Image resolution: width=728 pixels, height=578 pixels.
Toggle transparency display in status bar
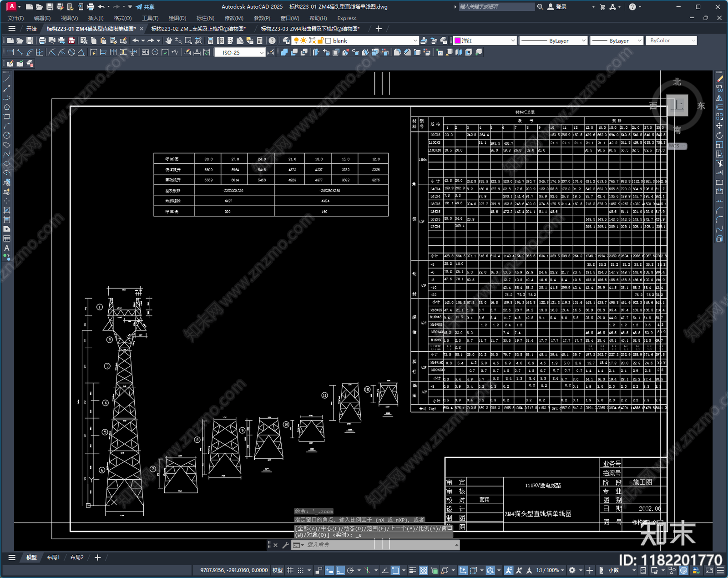coord(423,570)
